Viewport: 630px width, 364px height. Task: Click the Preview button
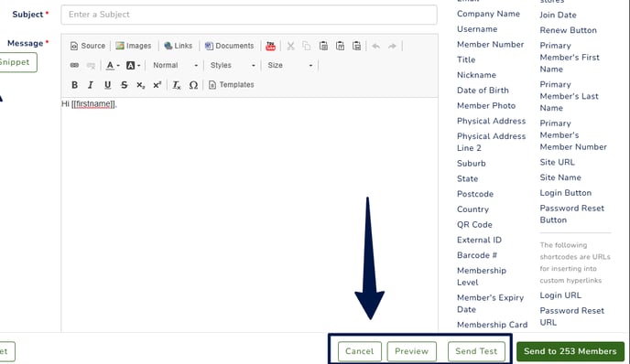[x=411, y=351]
